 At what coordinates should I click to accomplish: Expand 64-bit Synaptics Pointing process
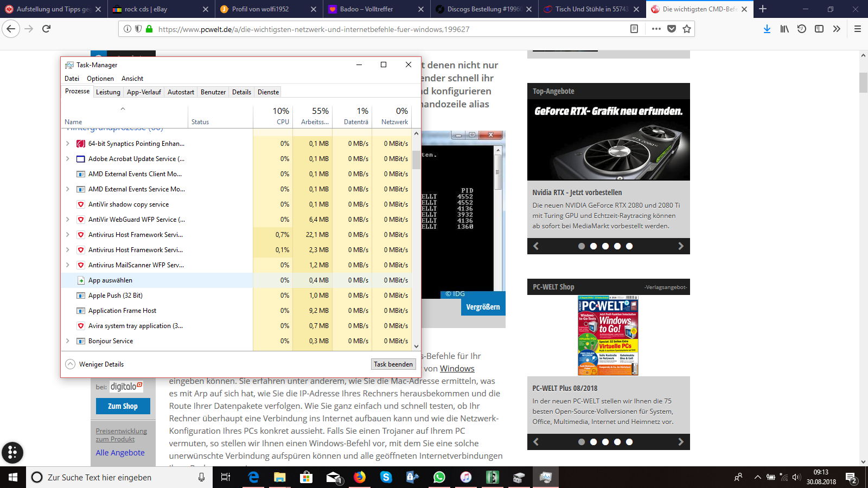pyautogui.click(x=67, y=144)
